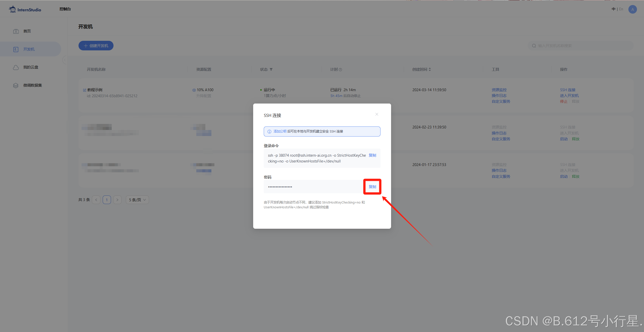The height and width of the screenshot is (332, 644).
Task: Copy the login command with 复制
Action: 372,155
